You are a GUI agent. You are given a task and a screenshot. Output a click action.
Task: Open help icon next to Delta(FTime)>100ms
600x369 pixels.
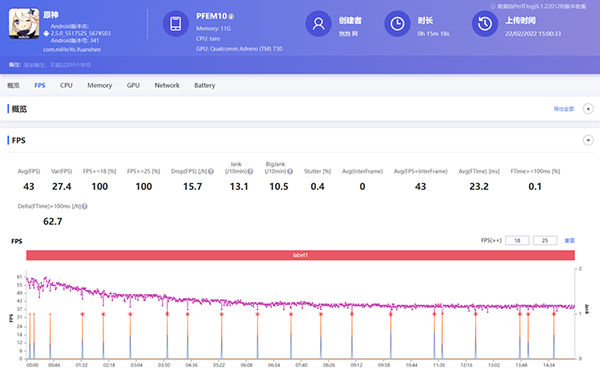pyautogui.click(x=85, y=206)
